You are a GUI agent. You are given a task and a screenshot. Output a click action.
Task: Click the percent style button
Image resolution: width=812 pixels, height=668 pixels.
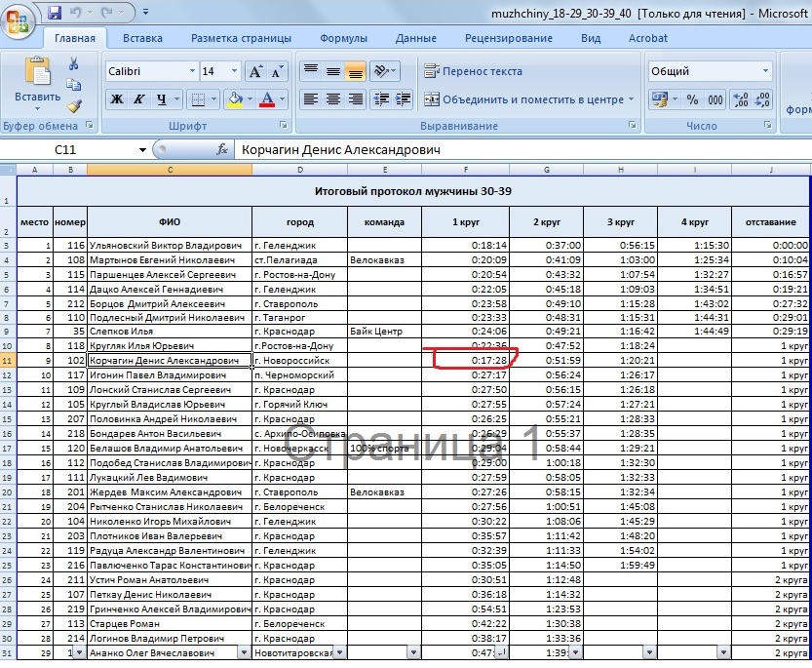(692, 99)
